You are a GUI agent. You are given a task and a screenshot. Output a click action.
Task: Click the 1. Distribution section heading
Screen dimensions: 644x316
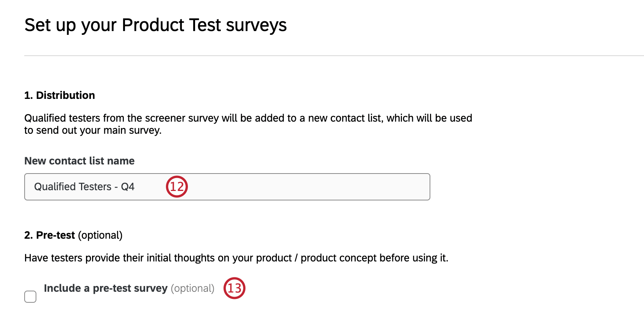click(x=59, y=95)
